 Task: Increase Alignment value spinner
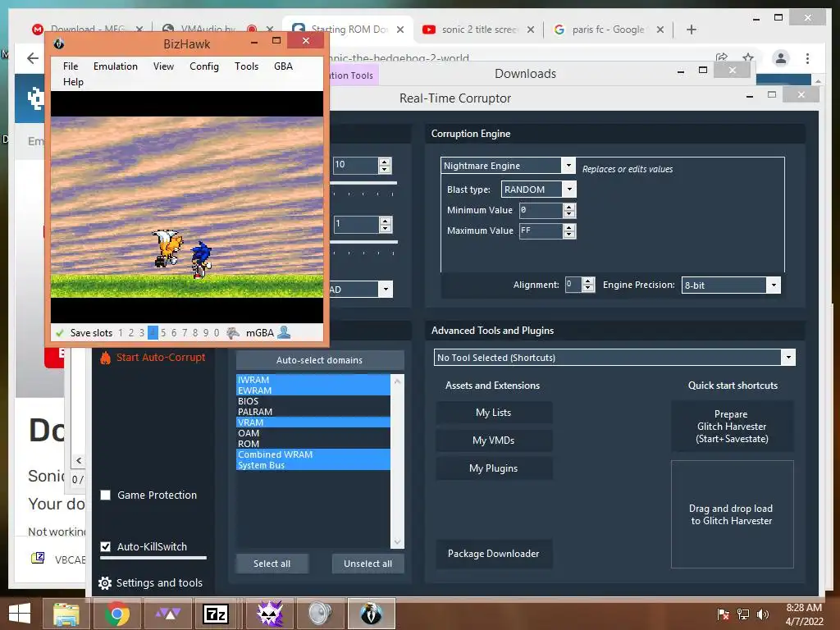pos(588,281)
